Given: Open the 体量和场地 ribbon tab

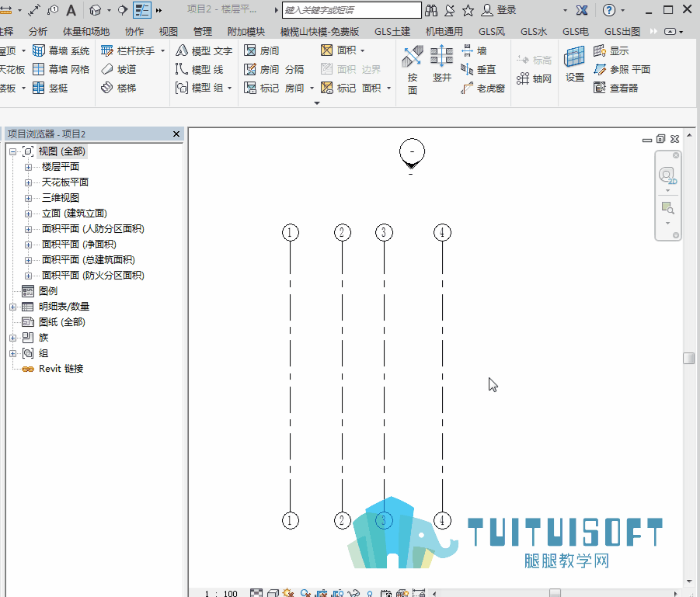Looking at the screenshot, I should [x=85, y=31].
